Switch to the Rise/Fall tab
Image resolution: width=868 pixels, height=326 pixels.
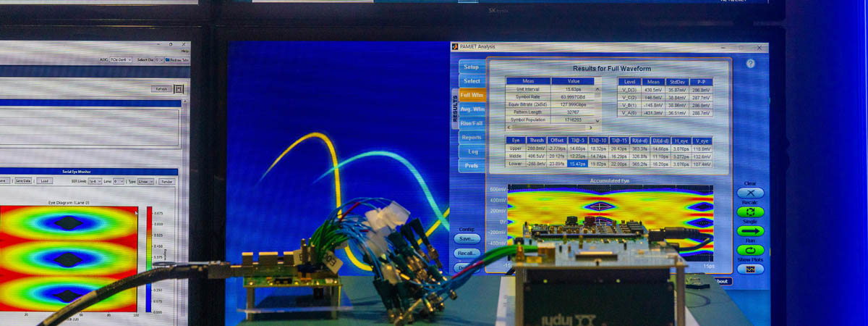[x=472, y=123]
